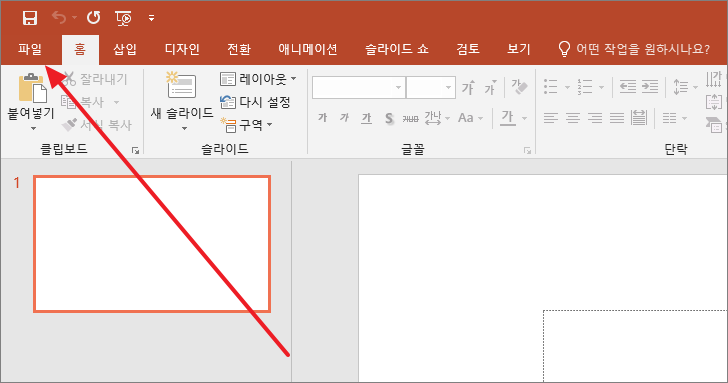Open character spacing options
This screenshot has width=728, height=383.
click(x=437, y=118)
